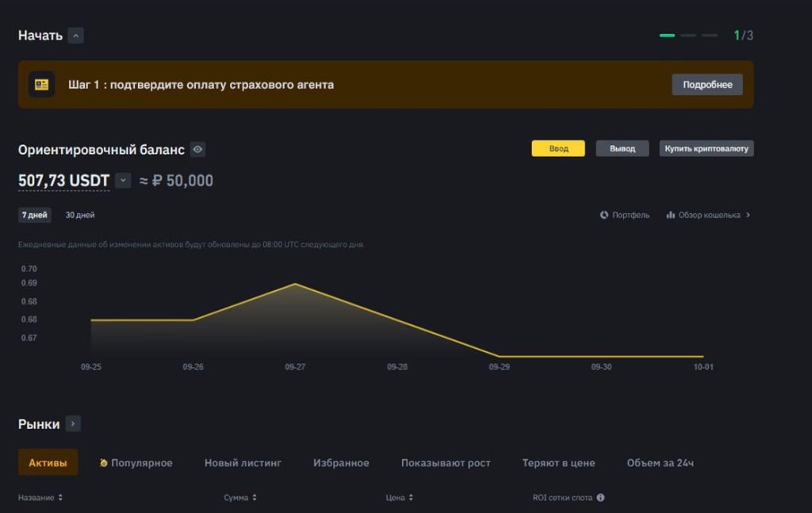Click the insurance agent card icon
Screen dimensions: 812x513
pos(41,84)
